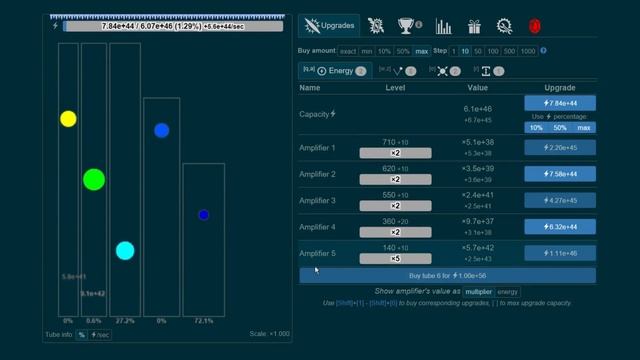Click the Value column header
Screen dimensions: 640x360
478,88
